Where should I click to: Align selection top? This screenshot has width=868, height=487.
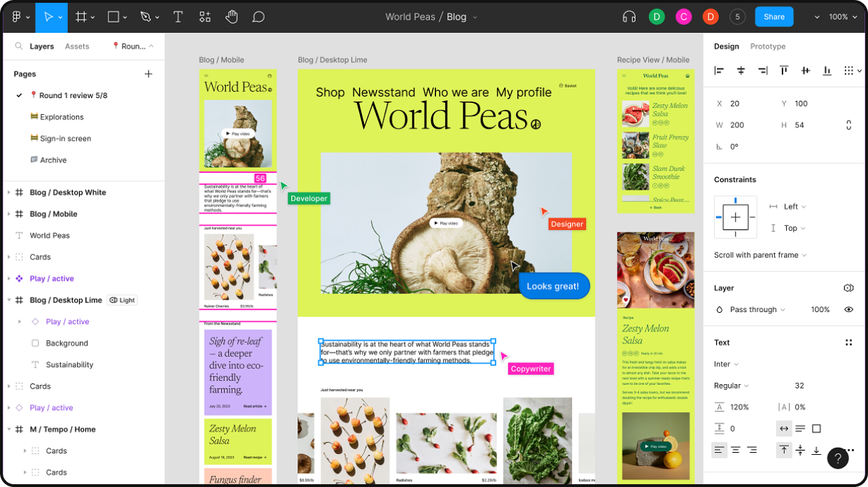pos(784,70)
